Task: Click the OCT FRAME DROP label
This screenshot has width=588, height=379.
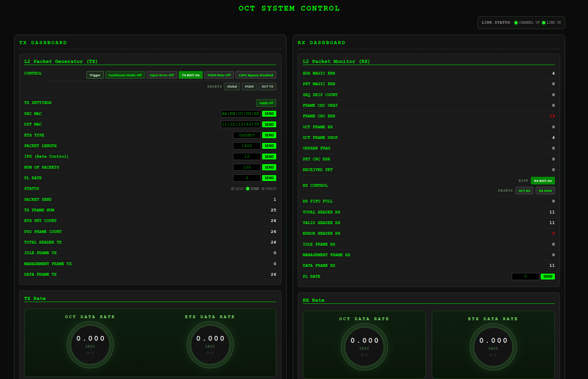Action: pos(320,138)
